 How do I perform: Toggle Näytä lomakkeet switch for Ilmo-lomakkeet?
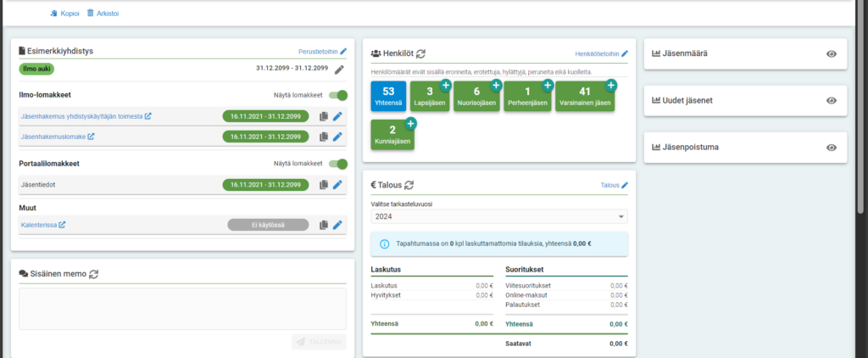(x=338, y=95)
